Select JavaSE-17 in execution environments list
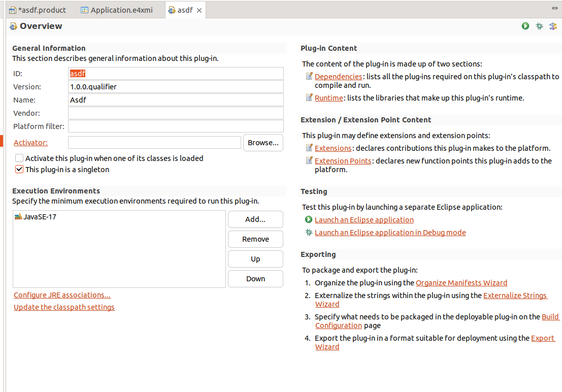Screen dimensions: 562x392 tap(40, 217)
